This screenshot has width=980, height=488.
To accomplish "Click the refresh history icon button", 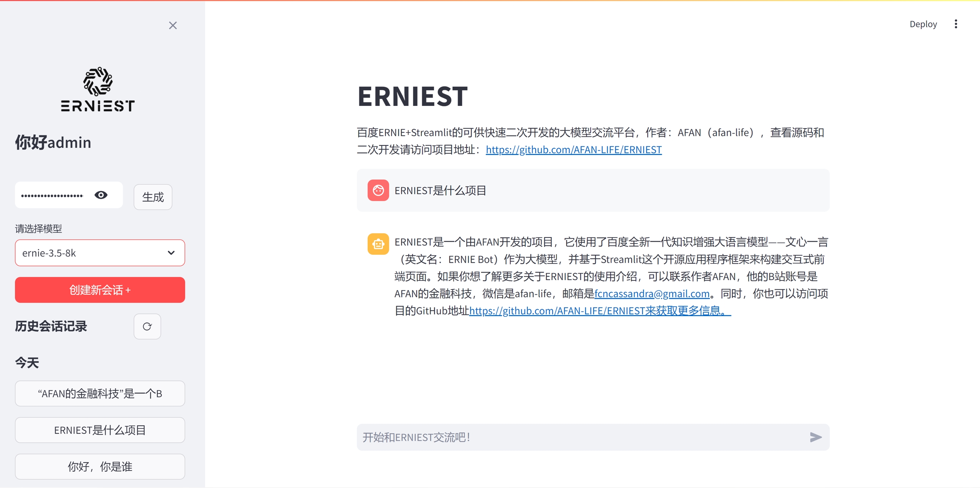I will 147,326.
